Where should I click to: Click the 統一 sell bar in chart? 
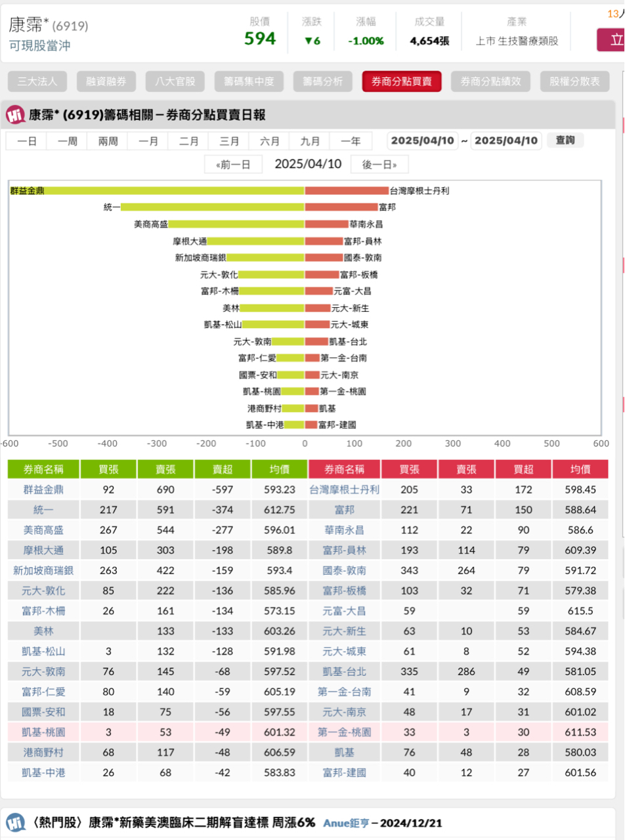[x=213, y=207]
